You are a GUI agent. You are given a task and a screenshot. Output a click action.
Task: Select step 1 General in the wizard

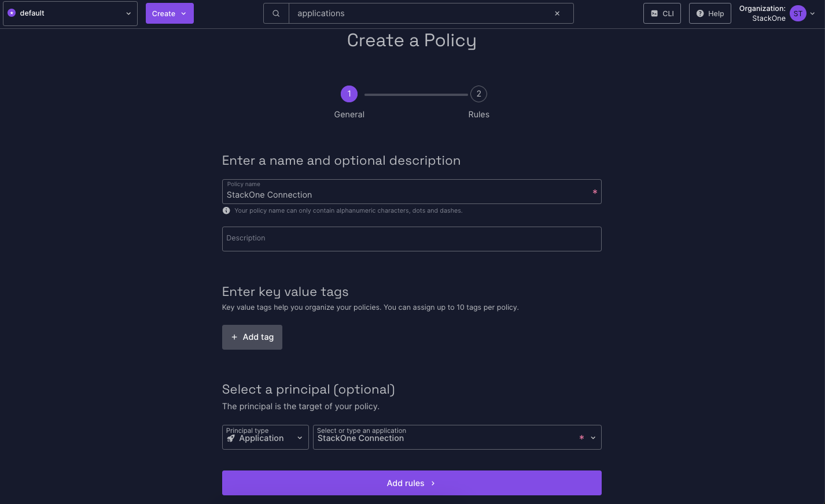[x=349, y=94]
